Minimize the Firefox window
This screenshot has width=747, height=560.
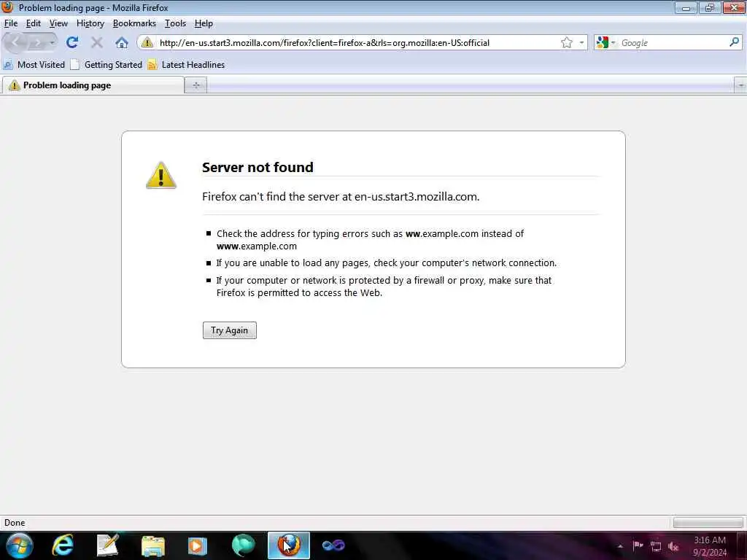pos(686,7)
